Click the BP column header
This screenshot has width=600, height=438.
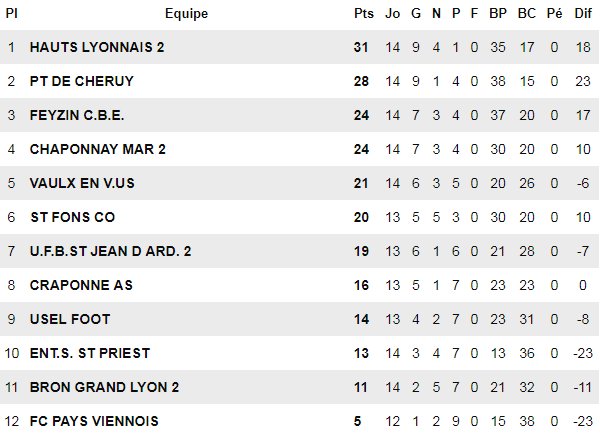coord(498,14)
